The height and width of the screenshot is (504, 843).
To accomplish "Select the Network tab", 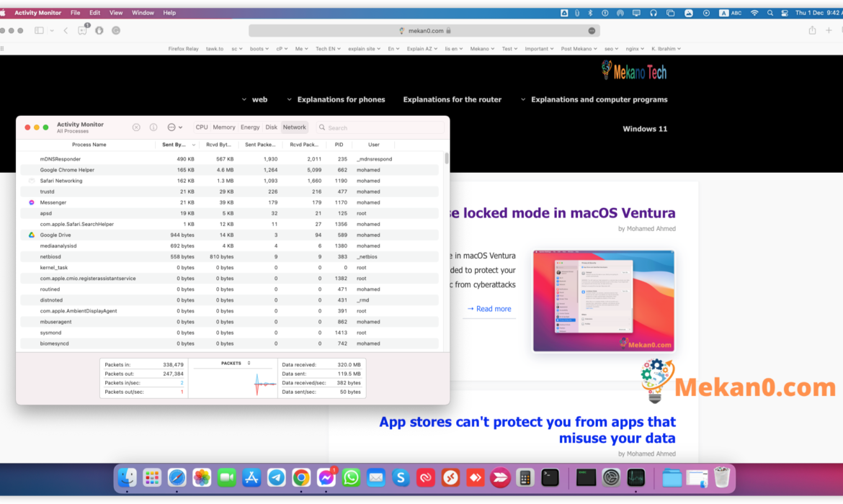I will coord(295,127).
